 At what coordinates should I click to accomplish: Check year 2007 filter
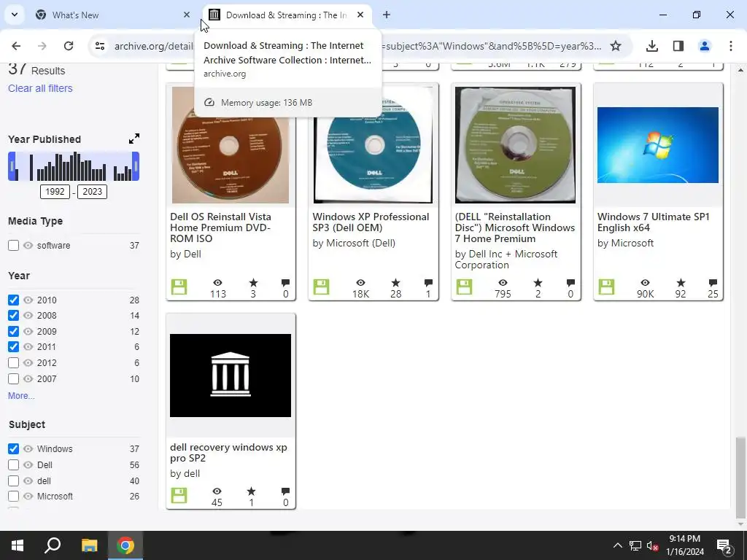tap(13, 379)
